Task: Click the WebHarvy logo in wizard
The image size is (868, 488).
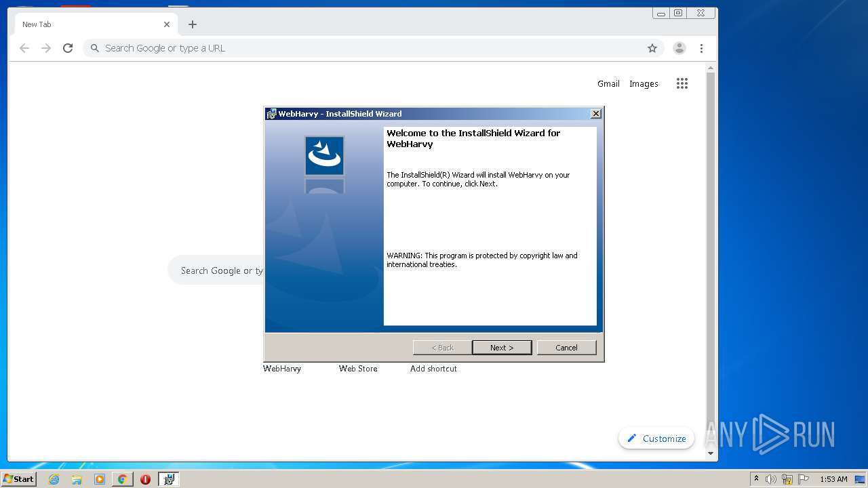Action: pos(324,155)
